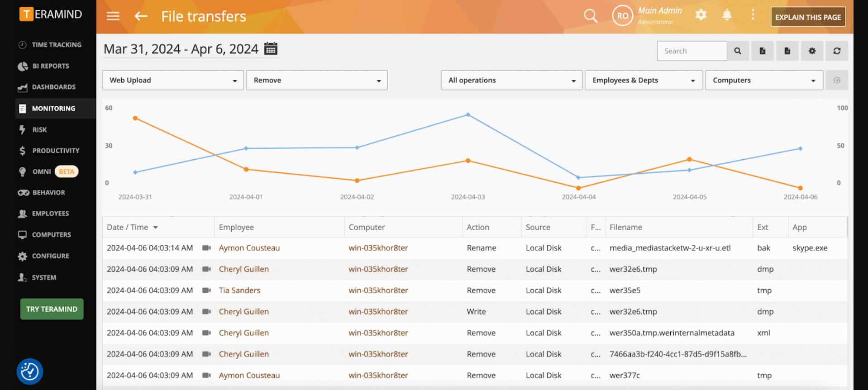Click the Teramind logo
868x390 pixels.
click(51, 14)
